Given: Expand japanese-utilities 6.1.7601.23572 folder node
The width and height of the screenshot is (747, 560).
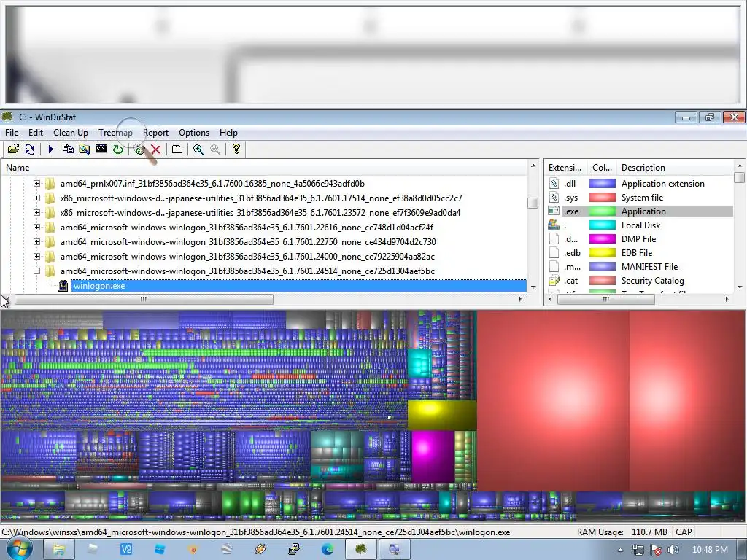Looking at the screenshot, I should pos(36,212).
